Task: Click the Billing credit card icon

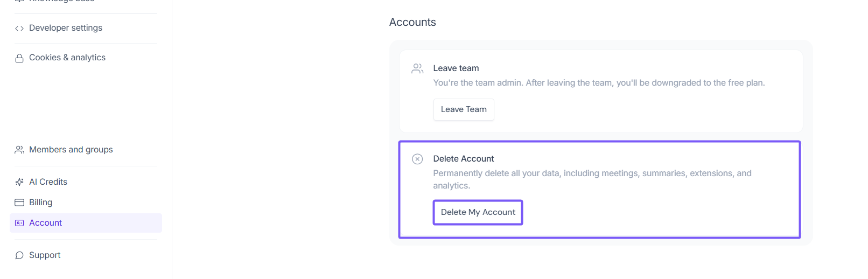Action: tap(19, 203)
